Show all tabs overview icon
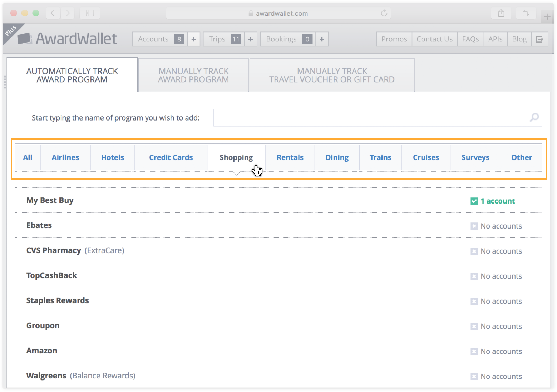This screenshot has height=392, width=557. pos(526,13)
